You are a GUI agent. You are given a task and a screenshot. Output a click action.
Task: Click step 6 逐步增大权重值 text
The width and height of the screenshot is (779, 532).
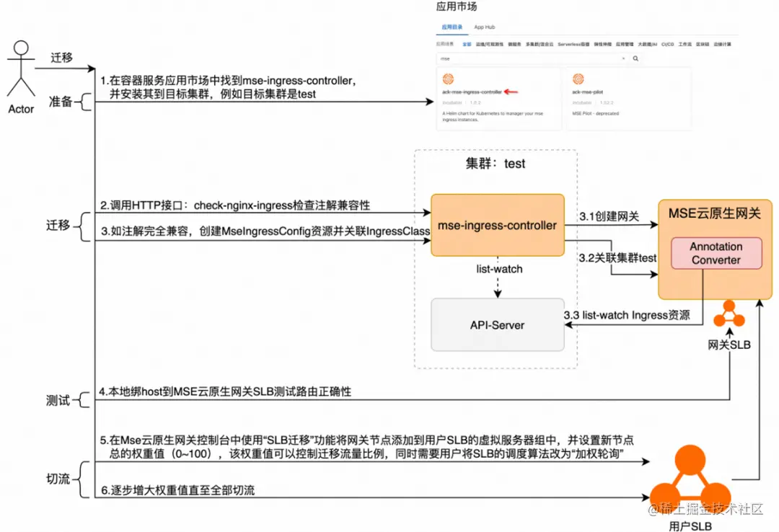[x=178, y=490]
